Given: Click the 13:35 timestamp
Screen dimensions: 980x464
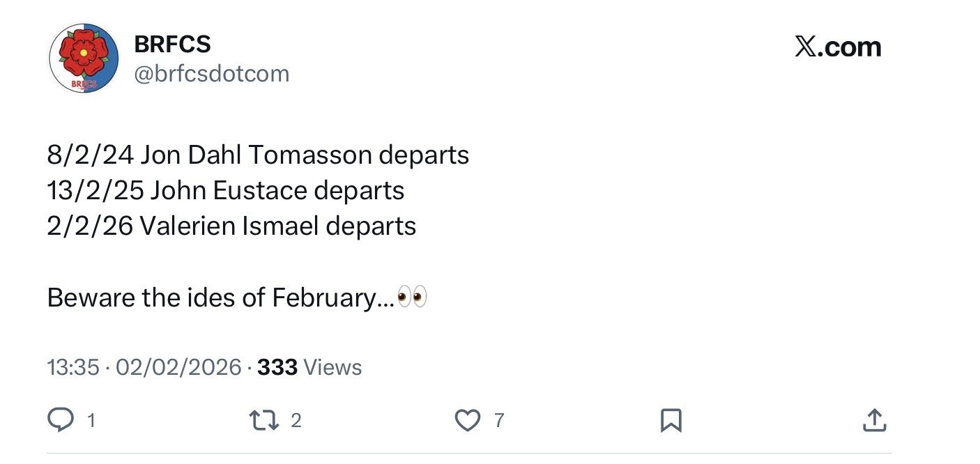Looking at the screenshot, I should (x=73, y=367).
